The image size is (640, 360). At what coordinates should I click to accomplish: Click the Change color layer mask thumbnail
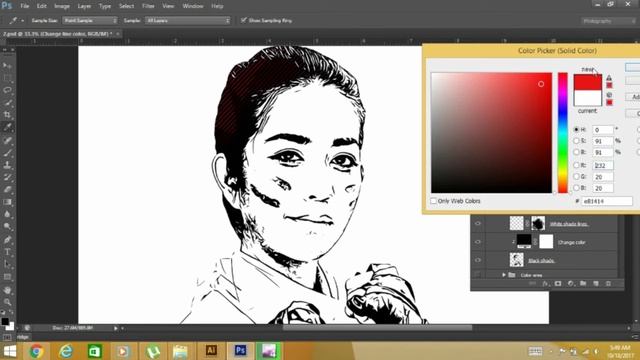(x=546, y=241)
